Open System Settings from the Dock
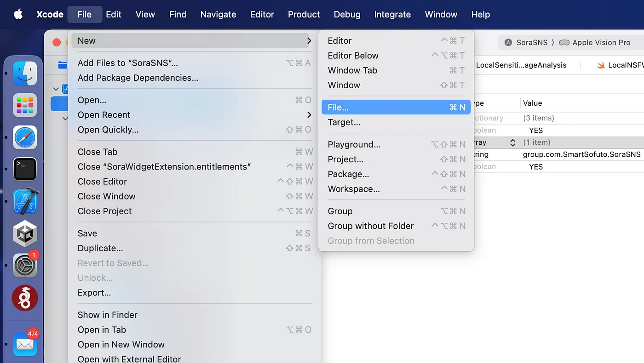644x363 pixels. [x=25, y=265]
